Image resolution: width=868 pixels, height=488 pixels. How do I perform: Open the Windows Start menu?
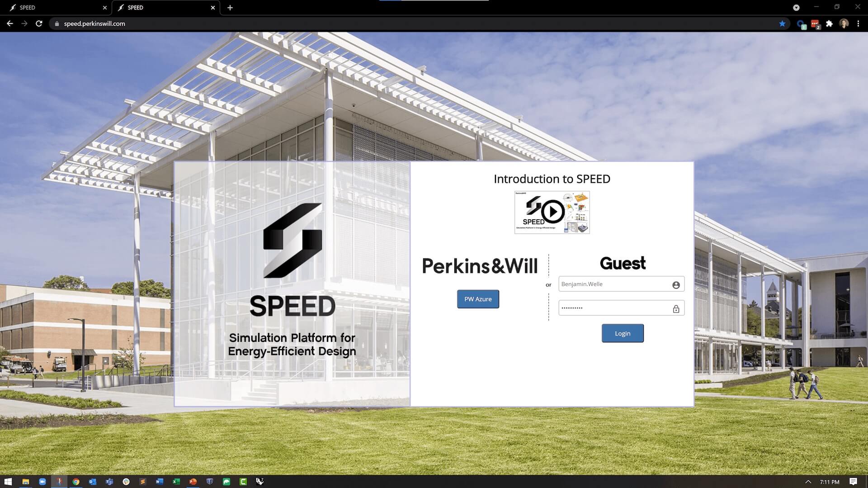tap(8, 482)
